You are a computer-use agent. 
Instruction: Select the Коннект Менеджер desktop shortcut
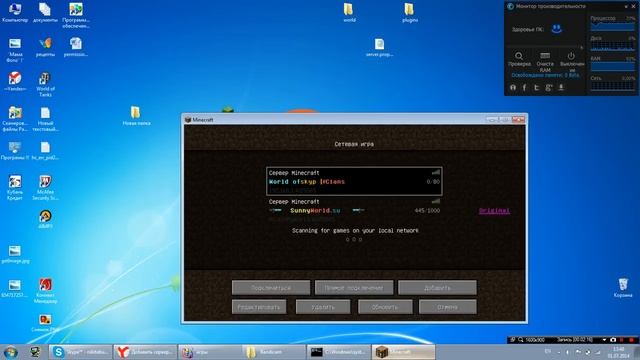(45, 291)
